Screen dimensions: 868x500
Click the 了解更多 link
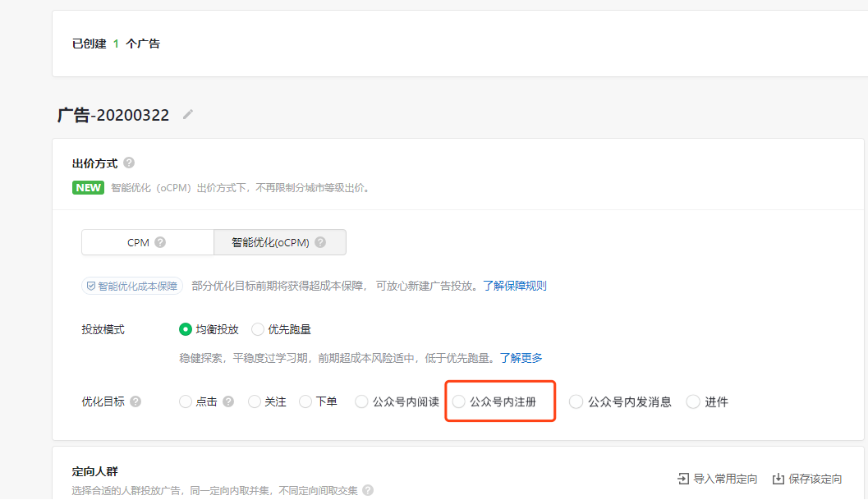pyautogui.click(x=521, y=358)
